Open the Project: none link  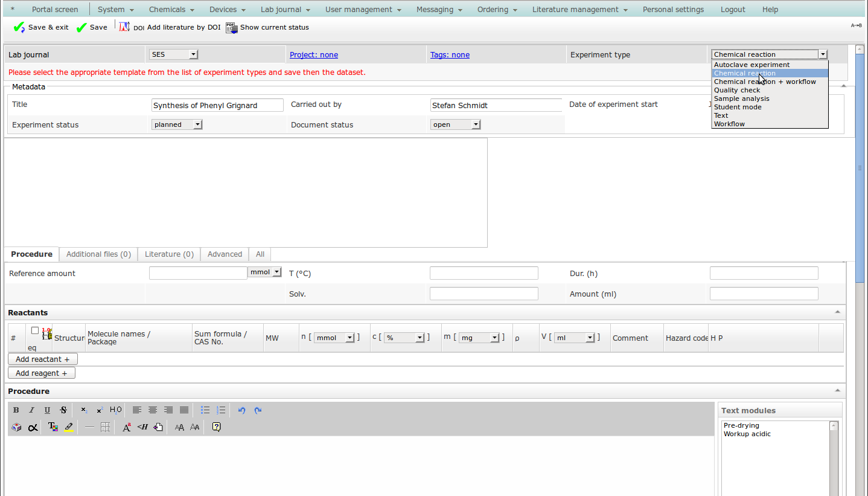(314, 54)
